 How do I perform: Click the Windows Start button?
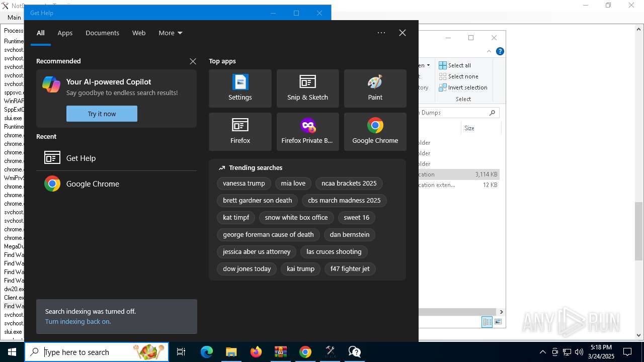[12, 352]
